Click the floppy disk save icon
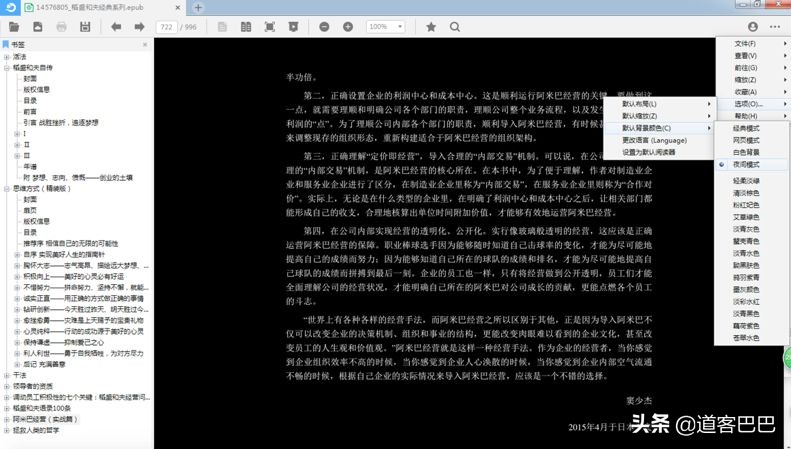The width and height of the screenshot is (791, 449). [85, 27]
